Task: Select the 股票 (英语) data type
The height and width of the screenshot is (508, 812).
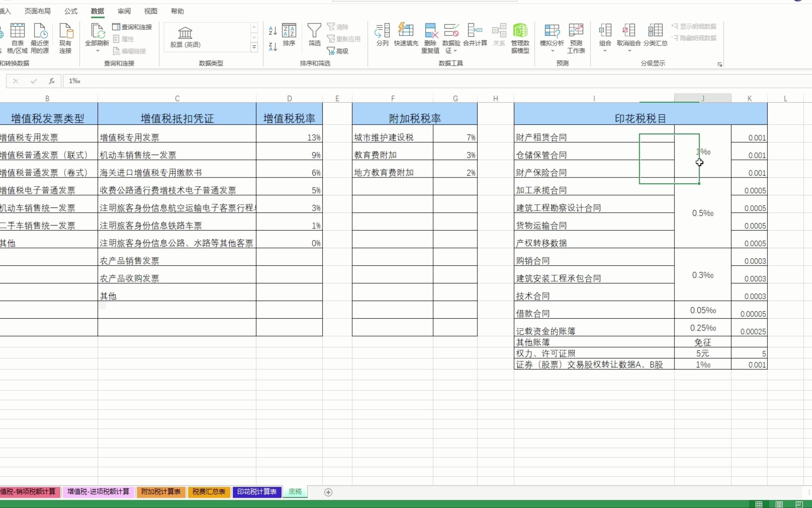Action: pyautogui.click(x=185, y=37)
